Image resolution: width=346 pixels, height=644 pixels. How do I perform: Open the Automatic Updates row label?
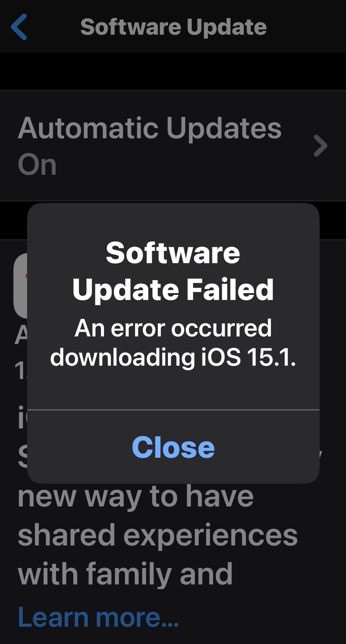(x=150, y=128)
